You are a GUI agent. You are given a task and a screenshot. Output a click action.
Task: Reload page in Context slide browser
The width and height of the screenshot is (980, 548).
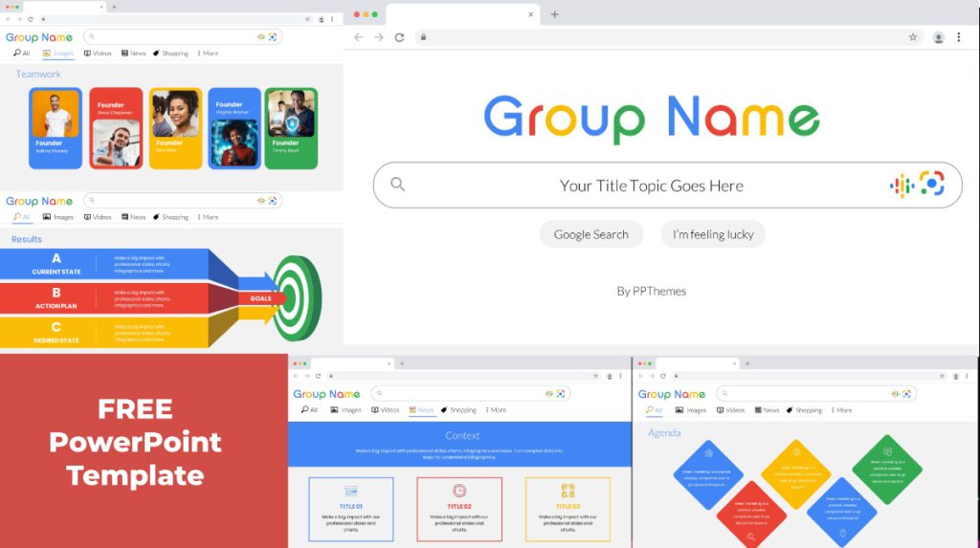pos(318,376)
